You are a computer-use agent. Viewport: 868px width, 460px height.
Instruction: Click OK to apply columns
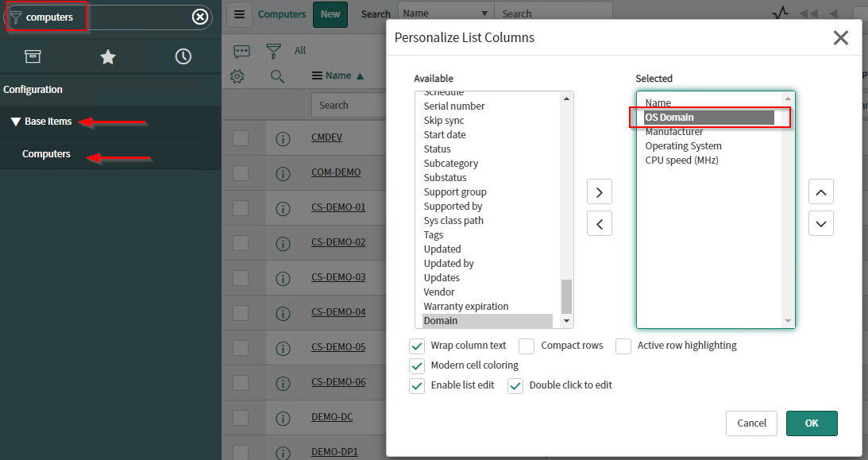[812, 423]
